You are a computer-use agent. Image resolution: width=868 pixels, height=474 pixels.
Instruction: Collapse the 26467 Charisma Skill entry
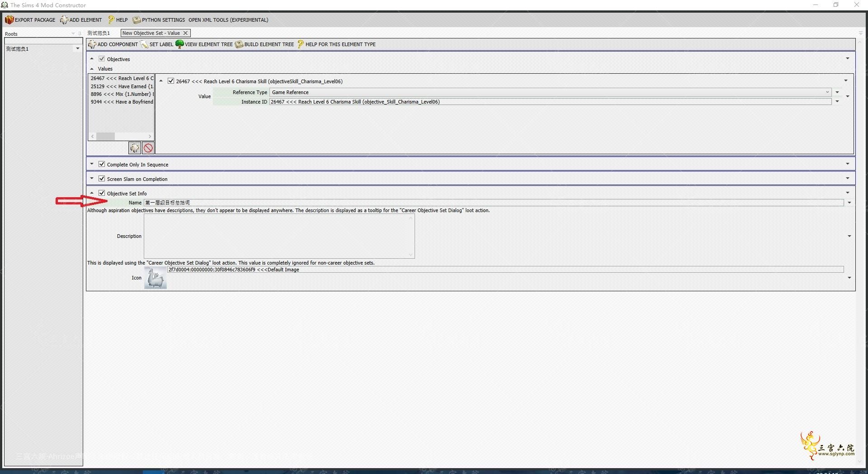click(161, 81)
